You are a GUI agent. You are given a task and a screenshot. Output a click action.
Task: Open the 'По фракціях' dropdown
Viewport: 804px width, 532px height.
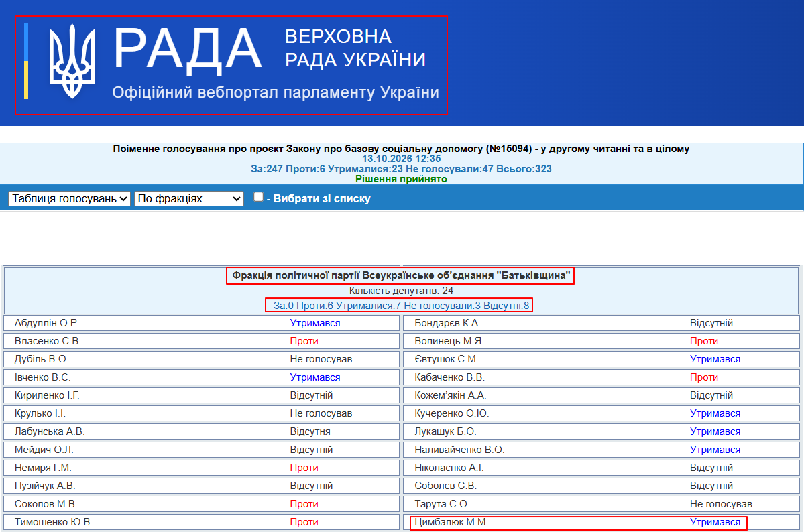[x=188, y=199]
